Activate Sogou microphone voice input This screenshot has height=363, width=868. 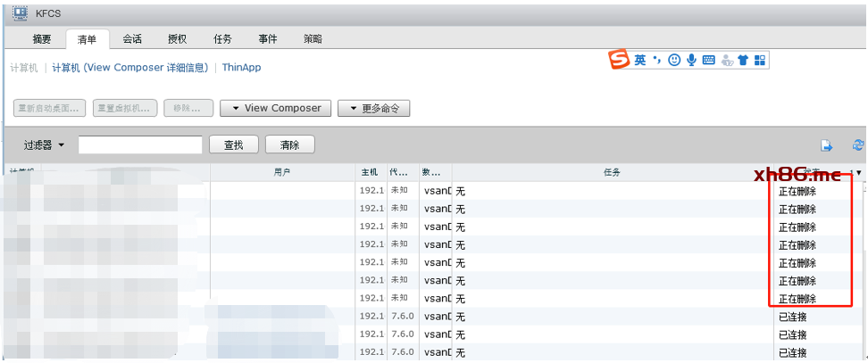(691, 60)
